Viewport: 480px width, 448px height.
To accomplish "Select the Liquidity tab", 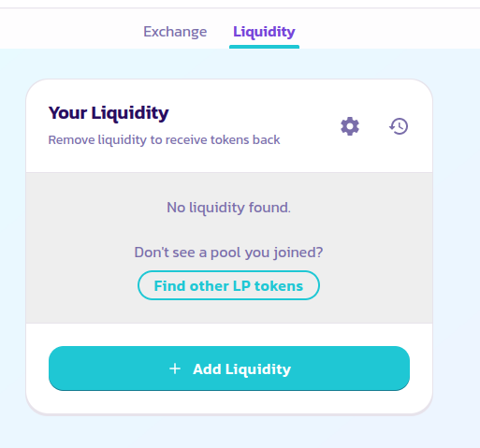I will [x=264, y=32].
